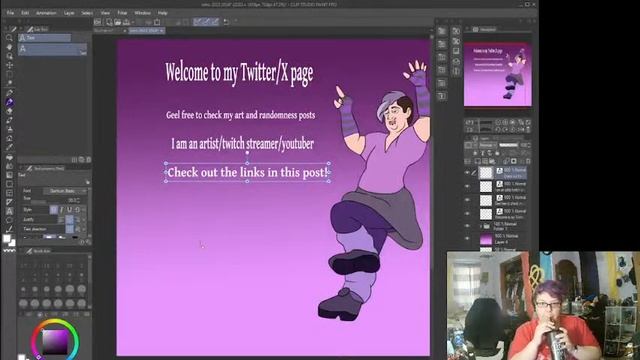Click the Clear icon in command bar
This screenshot has width=640, height=360.
(157, 22)
